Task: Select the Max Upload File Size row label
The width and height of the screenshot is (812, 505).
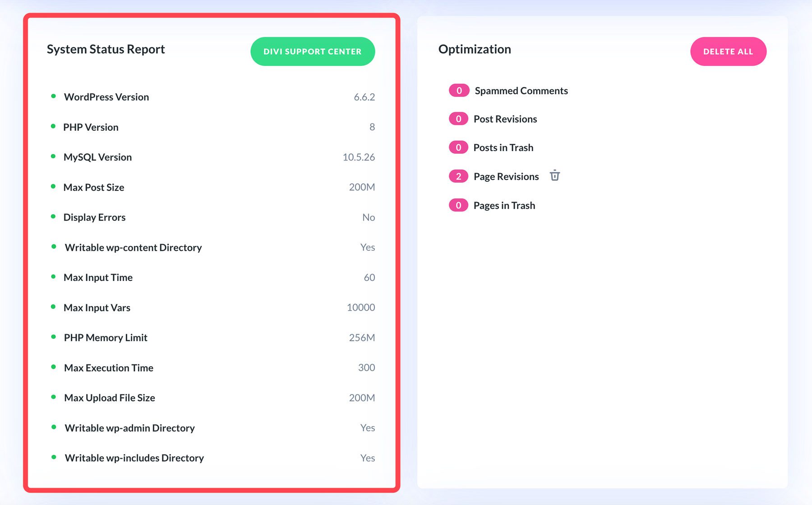Action: tap(110, 398)
